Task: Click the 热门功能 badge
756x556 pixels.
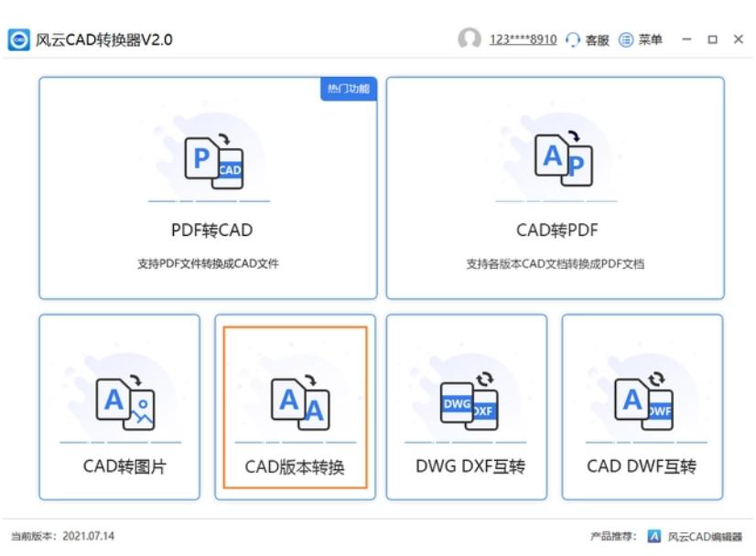Action: click(x=349, y=89)
